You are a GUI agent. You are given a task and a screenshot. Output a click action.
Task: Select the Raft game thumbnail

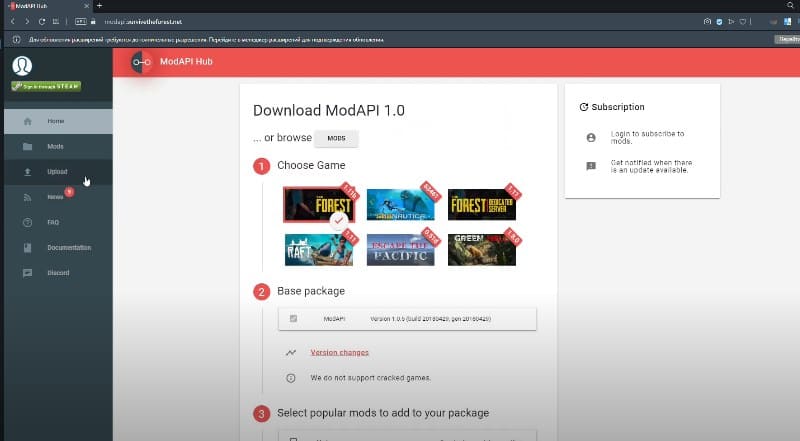coord(319,250)
